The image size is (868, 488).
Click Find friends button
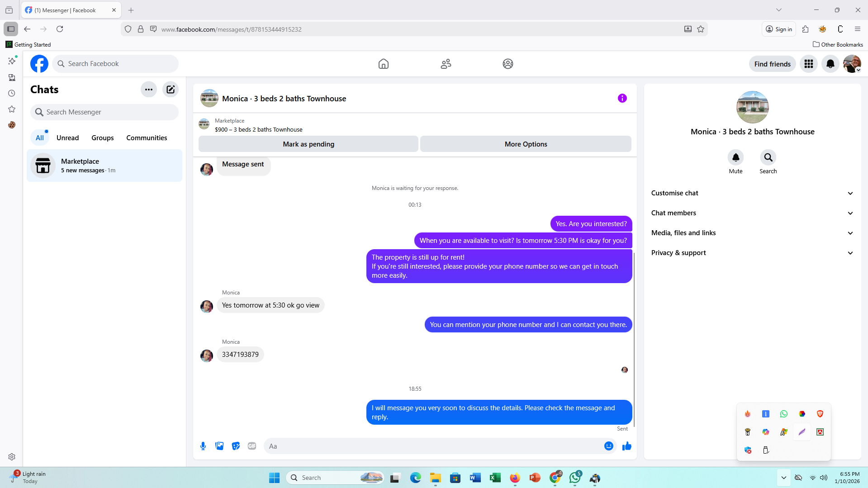pyautogui.click(x=773, y=64)
